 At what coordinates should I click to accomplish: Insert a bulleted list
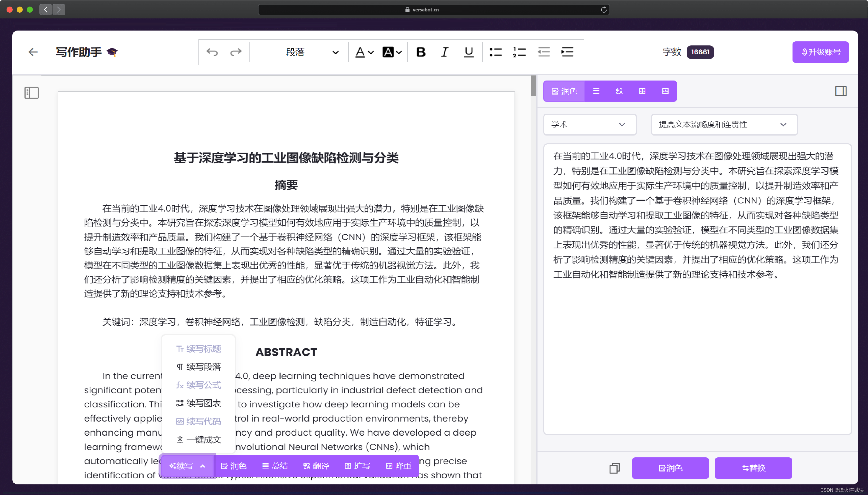coord(495,52)
